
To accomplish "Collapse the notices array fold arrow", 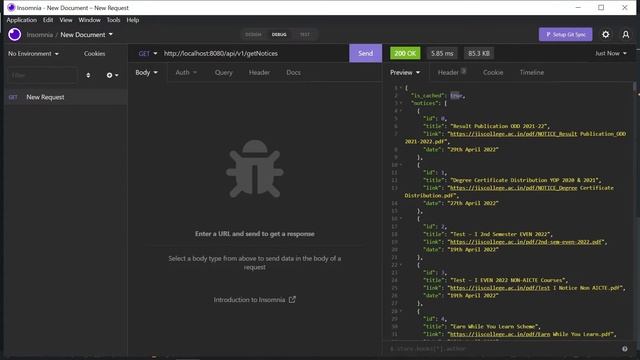I will (x=400, y=103).
